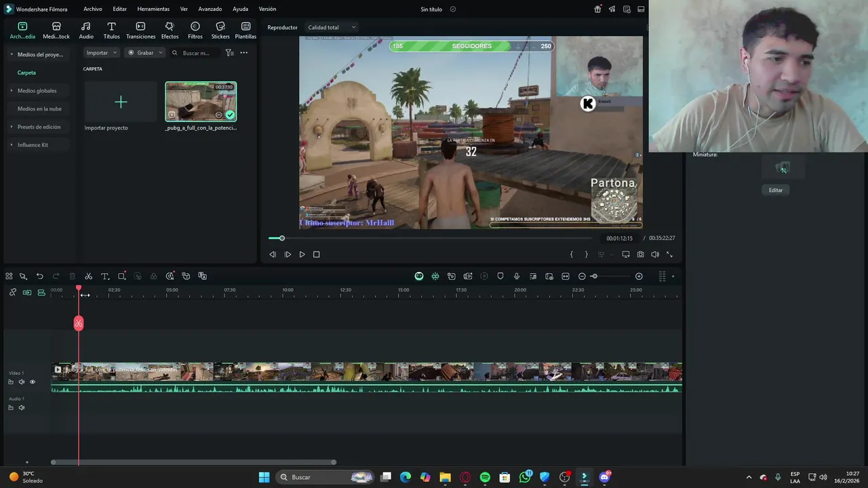Open the timeline layout grid icon

[9, 276]
